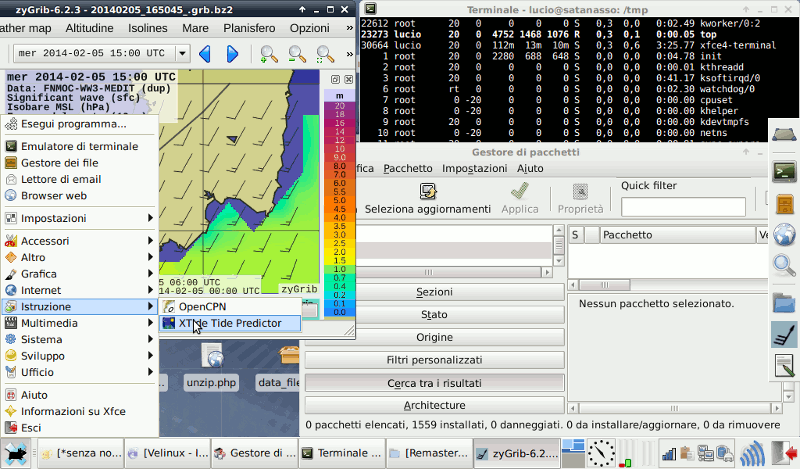Open magnifier search icon in side panel
Image resolution: width=800 pixels, height=469 pixels.
pyautogui.click(x=784, y=265)
